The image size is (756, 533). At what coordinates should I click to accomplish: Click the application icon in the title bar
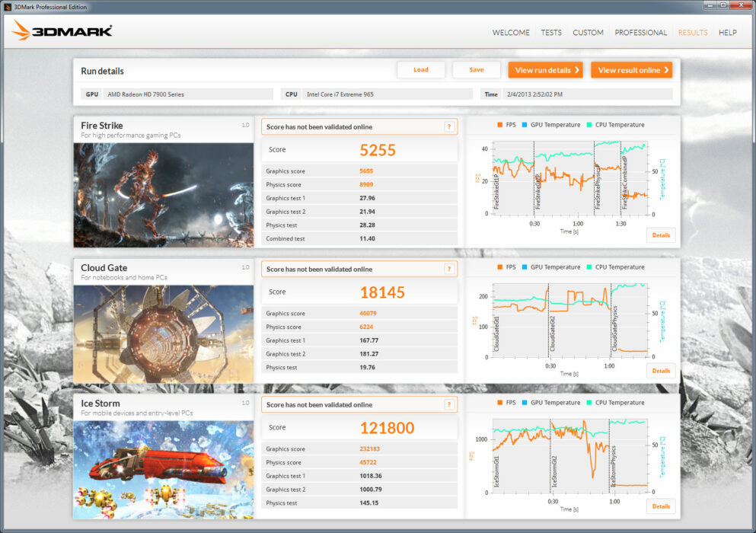(x=6, y=5)
